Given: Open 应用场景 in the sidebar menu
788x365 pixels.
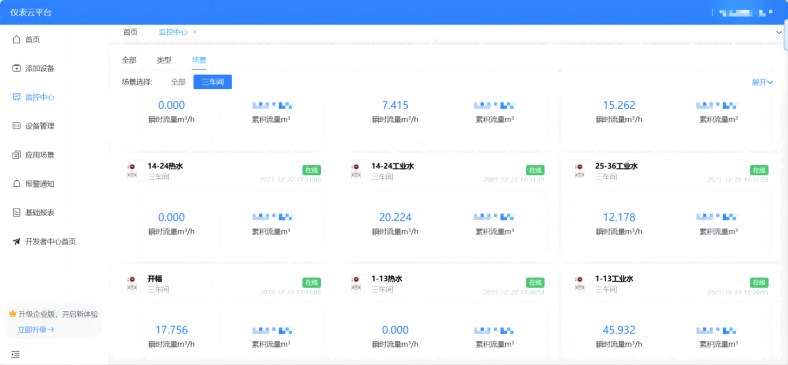Looking at the screenshot, I should click(40, 155).
